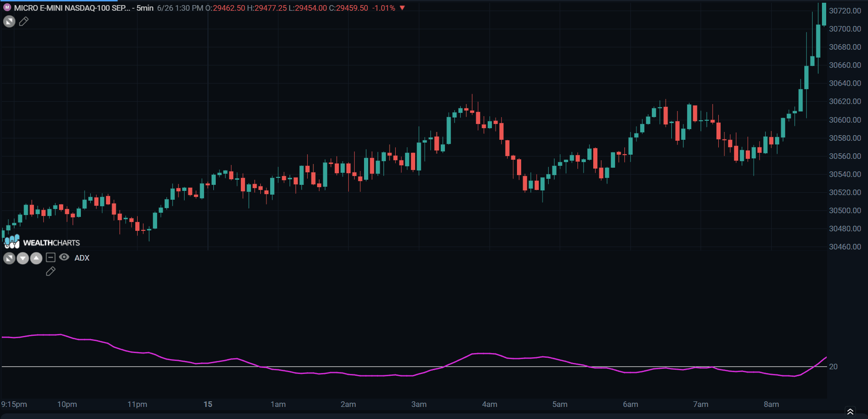Click the '15' date label on time axis
868x419 pixels.
pyautogui.click(x=208, y=404)
